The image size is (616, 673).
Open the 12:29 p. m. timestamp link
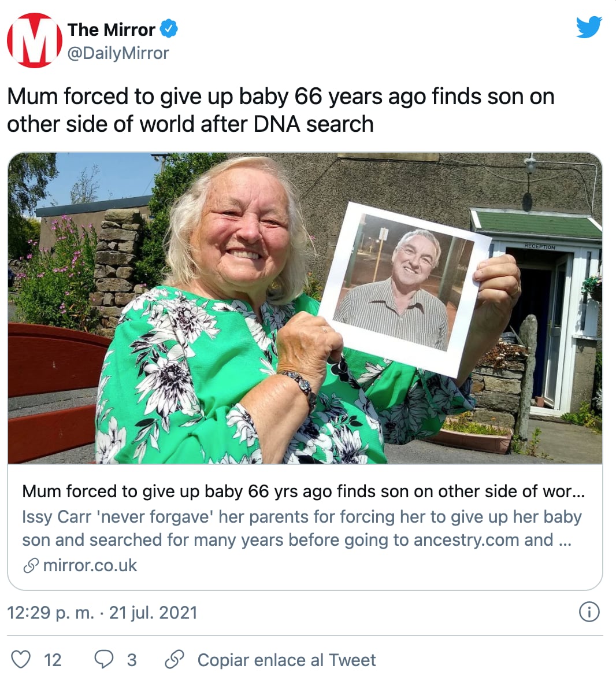click(x=50, y=612)
